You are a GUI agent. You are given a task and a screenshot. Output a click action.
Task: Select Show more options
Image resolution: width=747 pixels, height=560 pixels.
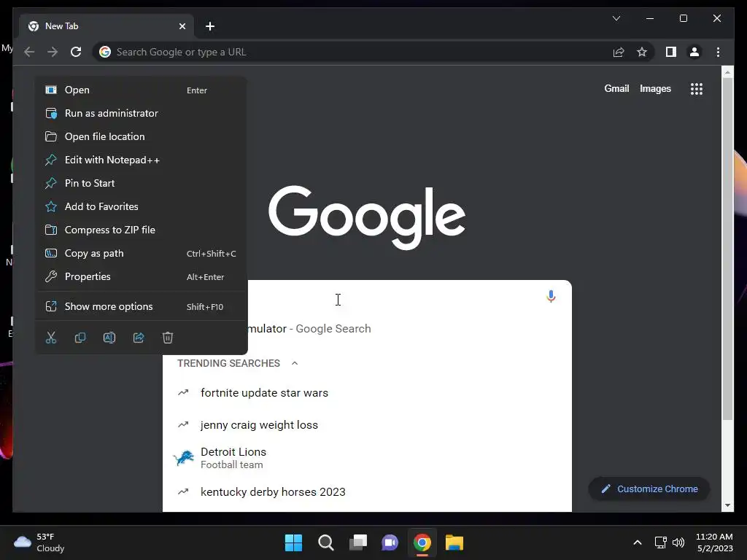(141, 307)
